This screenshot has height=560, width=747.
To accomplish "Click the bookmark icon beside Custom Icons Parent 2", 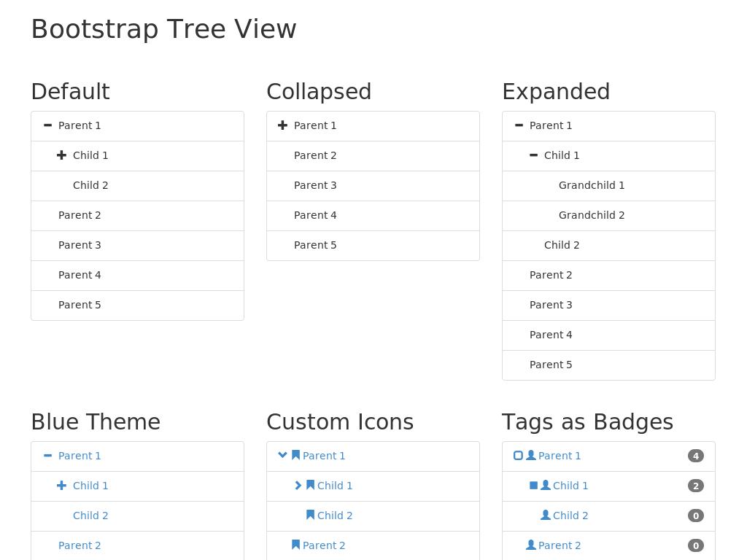I will tap(295, 545).
